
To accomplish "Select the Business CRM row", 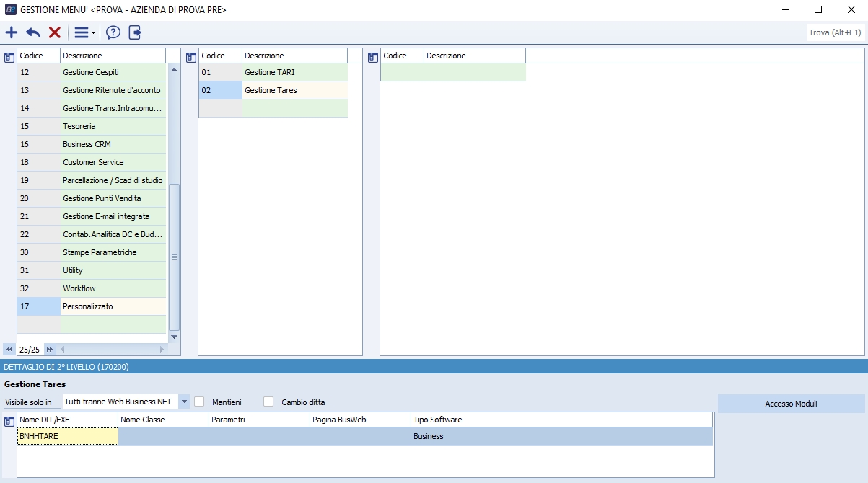I will 92,144.
